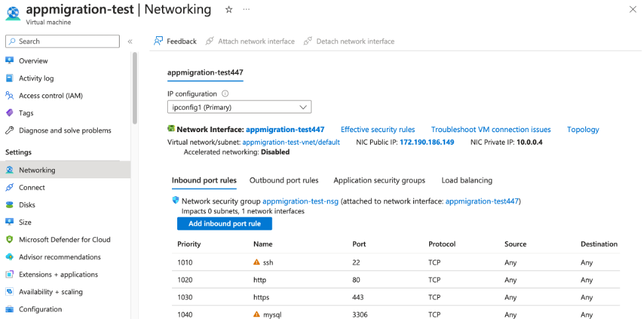The height and width of the screenshot is (319, 644).
Task: Open the Tags menu entry
Action: pyautogui.click(x=26, y=113)
